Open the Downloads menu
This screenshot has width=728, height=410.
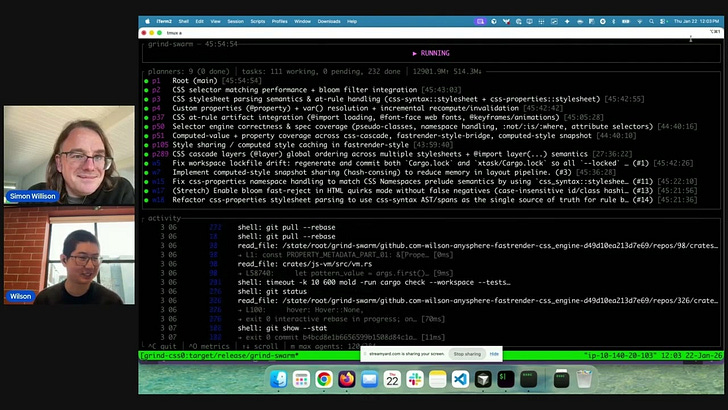pyautogui.click(x=329, y=21)
